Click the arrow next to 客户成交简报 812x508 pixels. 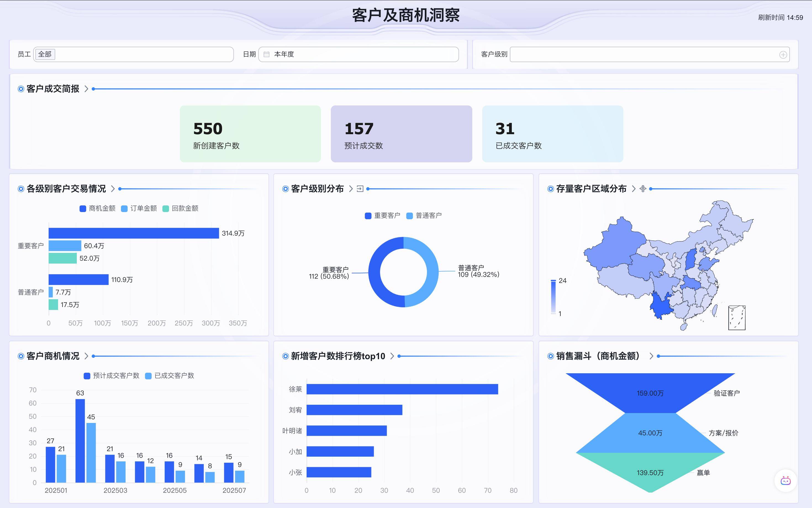click(86, 89)
